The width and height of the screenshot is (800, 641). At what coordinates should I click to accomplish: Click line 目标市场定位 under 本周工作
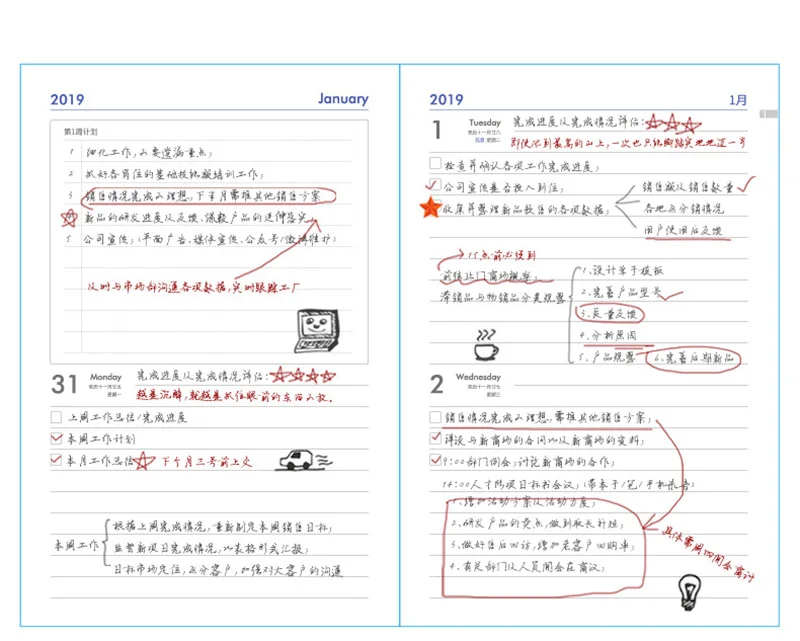click(228, 570)
